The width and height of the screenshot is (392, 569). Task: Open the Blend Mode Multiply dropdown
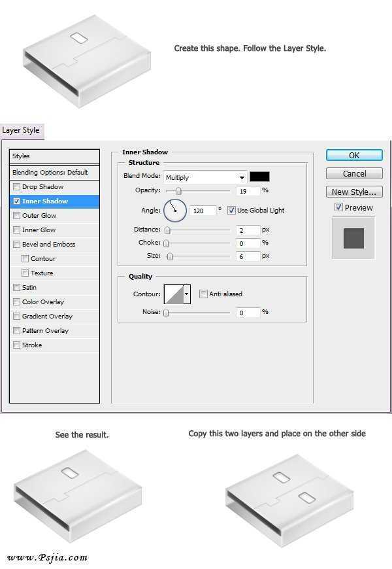coord(204,177)
